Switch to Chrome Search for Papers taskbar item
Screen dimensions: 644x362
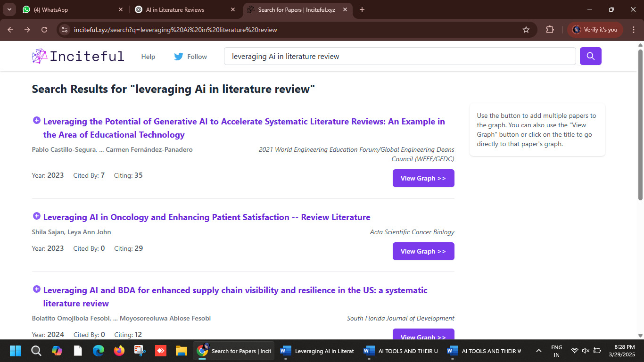point(234,351)
